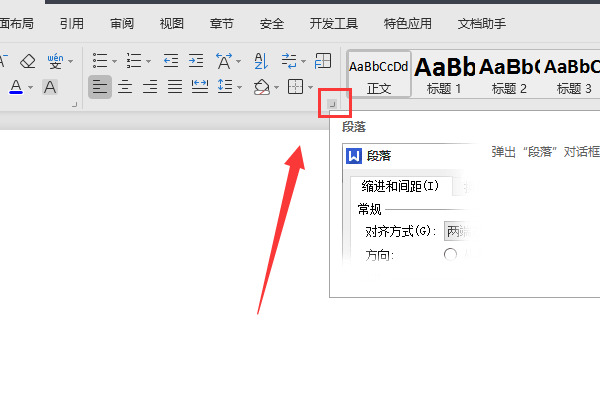The image size is (600, 401).
Task: Justify the paragraph text
Action: [175, 87]
